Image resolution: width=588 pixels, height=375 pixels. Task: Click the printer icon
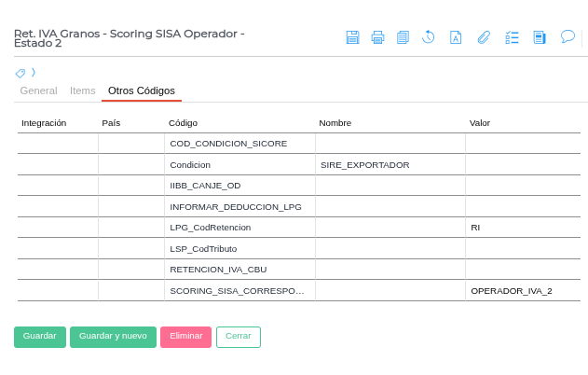coord(377,37)
